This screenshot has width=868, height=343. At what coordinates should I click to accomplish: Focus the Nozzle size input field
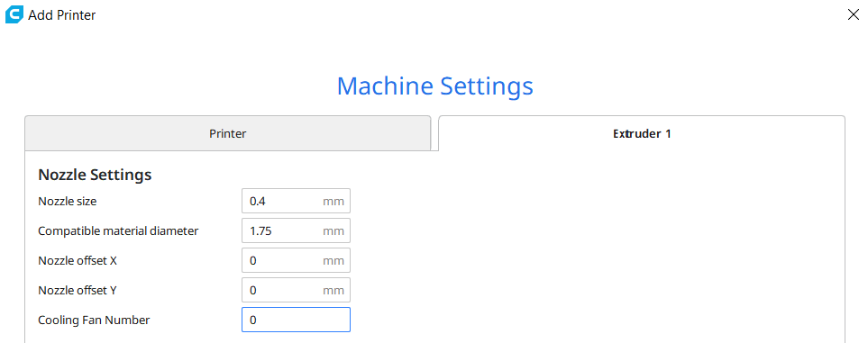[x=297, y=201]
